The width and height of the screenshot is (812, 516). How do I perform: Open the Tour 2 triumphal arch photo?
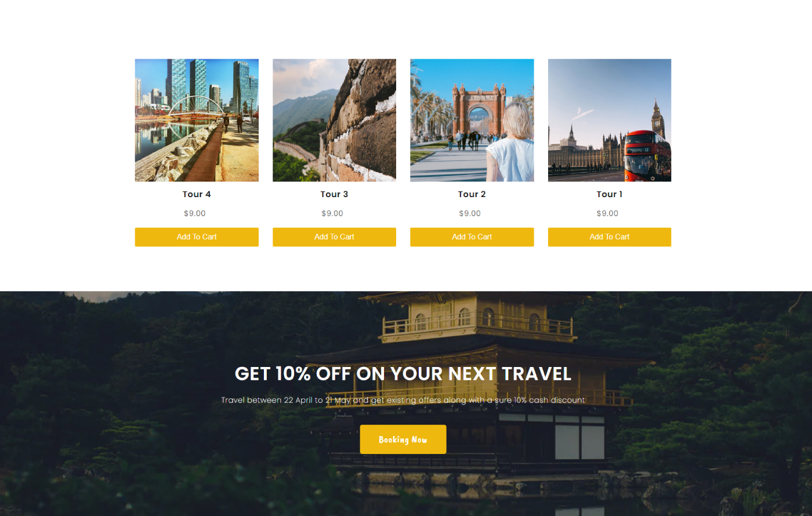(472, 120)
